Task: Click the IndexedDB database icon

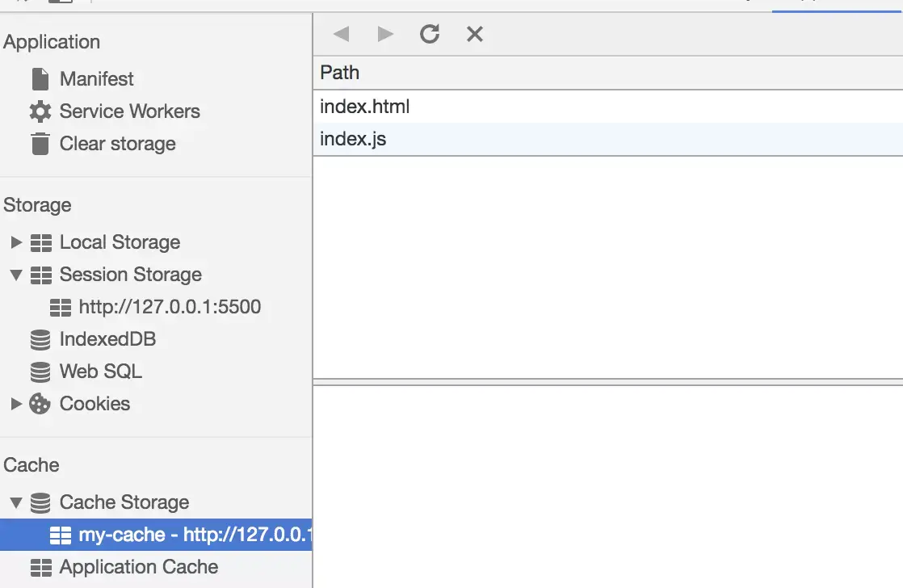Action: 40,340
